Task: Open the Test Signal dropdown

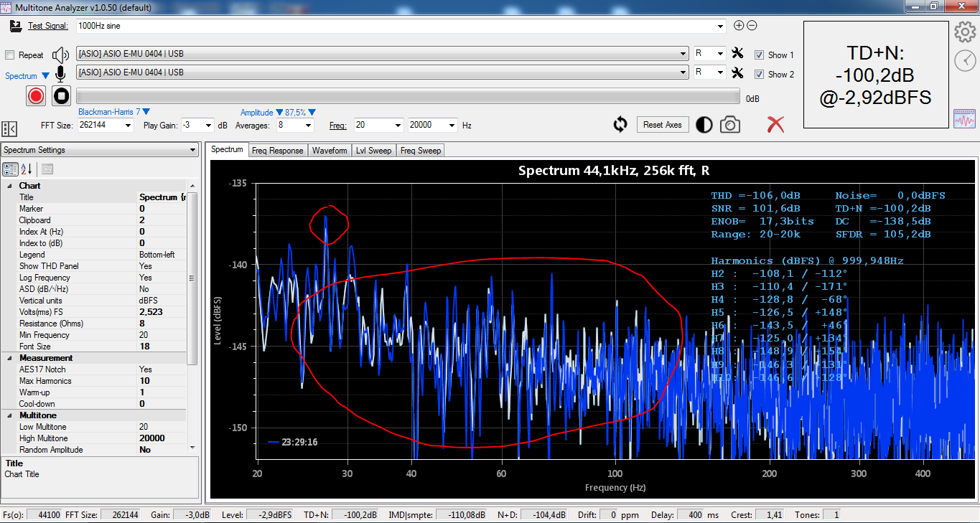Action: click(721, 27)
